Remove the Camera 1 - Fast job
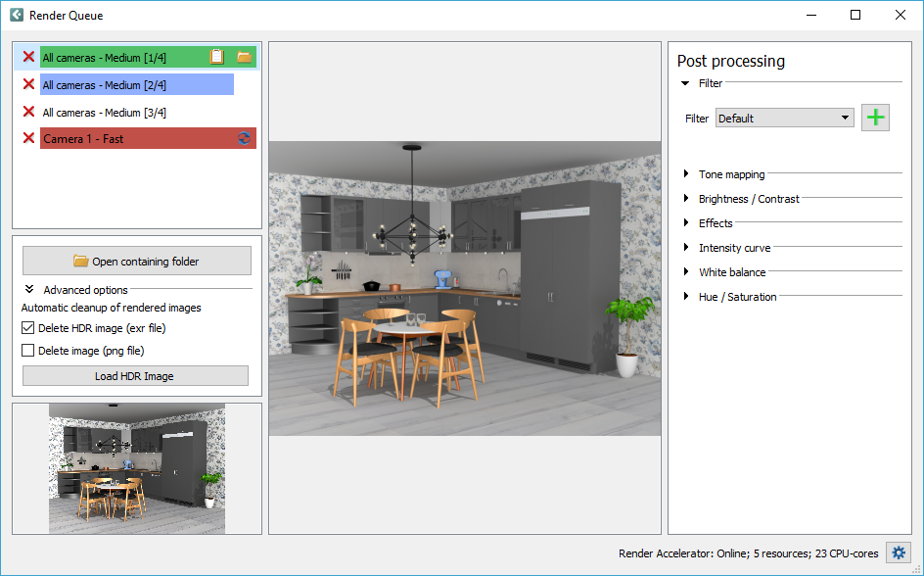The image size is (924, 576). click(x=28, y=138)
